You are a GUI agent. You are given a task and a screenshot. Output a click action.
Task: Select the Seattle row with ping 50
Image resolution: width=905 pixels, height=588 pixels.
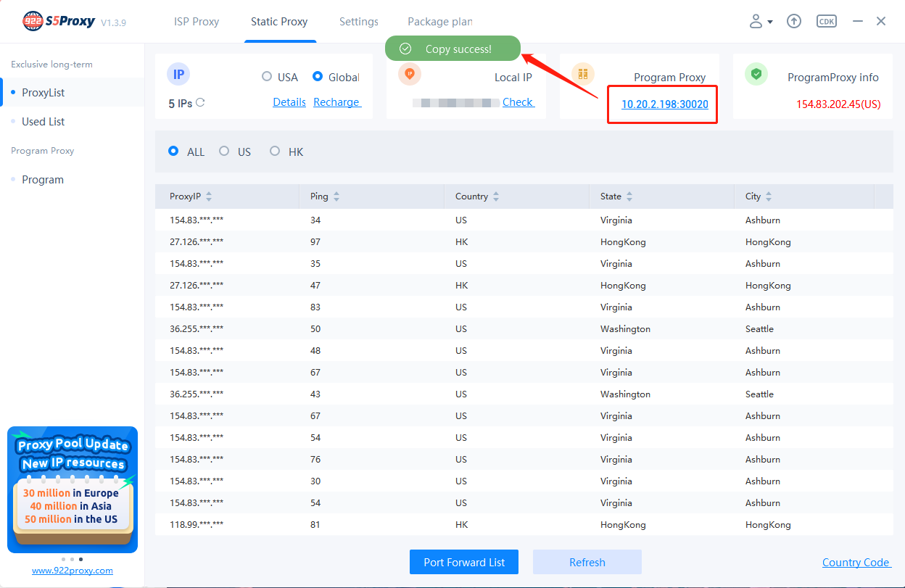pyautogui.click(x=524, y=328)
